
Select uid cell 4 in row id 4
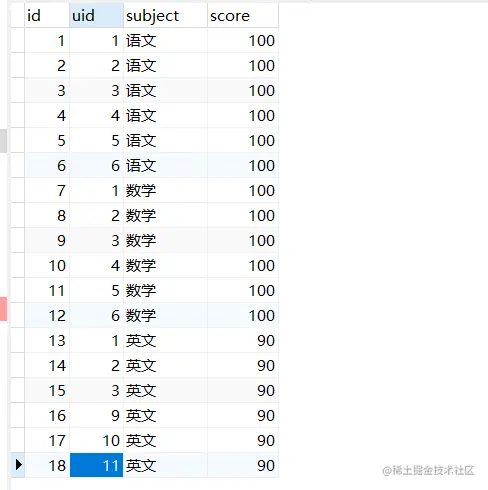coord(96,115)
